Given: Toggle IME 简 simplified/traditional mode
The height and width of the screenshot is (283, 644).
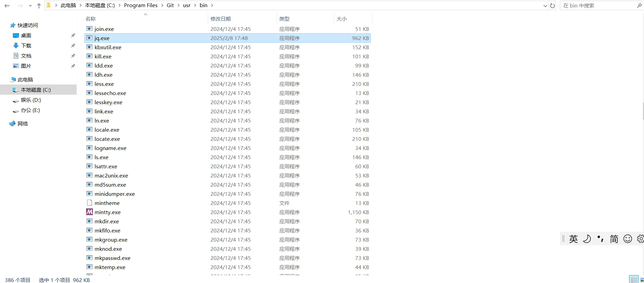Looking at the screenshot, I should 614,239.
